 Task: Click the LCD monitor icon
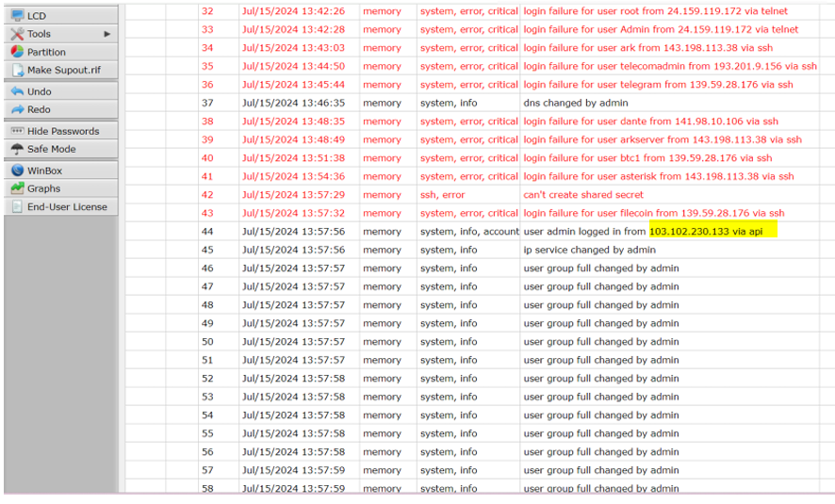(x=17, y=15)
